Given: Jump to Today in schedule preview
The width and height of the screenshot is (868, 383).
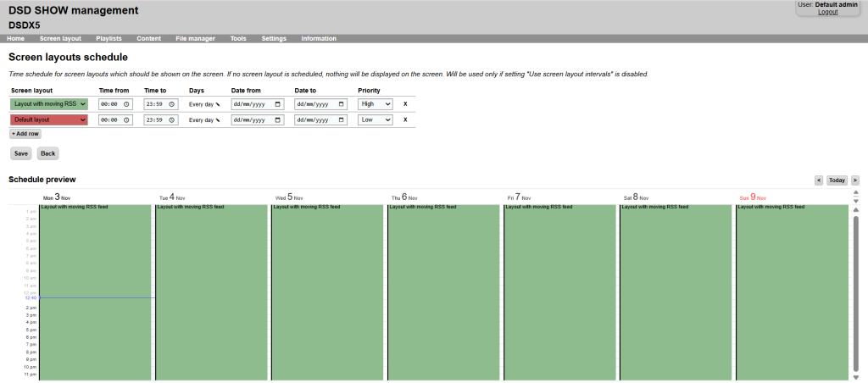Looking at the screenshot, I should point(837,180).
